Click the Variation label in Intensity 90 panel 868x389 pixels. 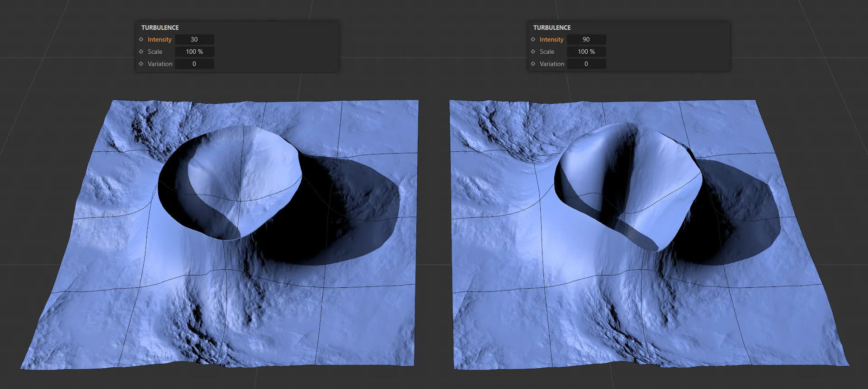pos(552,64)
